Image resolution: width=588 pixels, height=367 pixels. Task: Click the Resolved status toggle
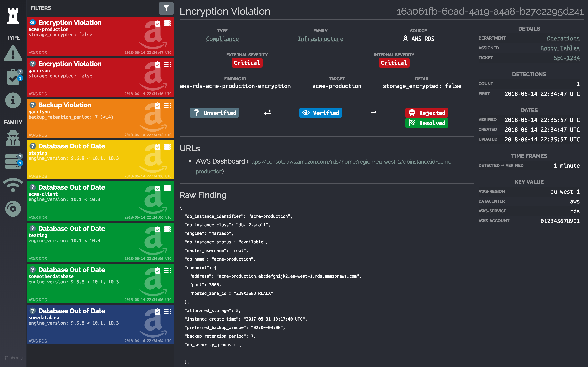click(x=427, y=123)
